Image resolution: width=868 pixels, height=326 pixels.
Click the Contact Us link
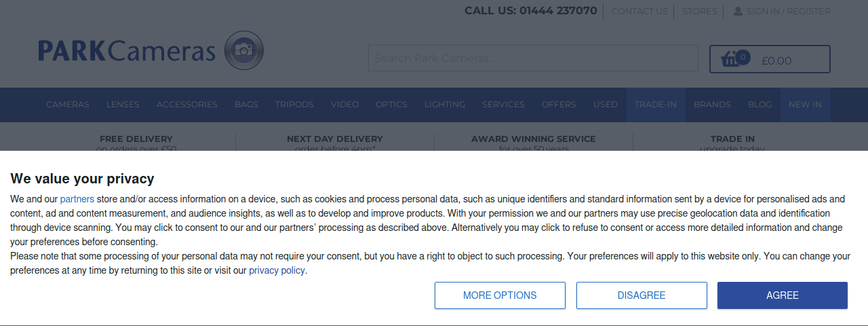tap(639, 11)
